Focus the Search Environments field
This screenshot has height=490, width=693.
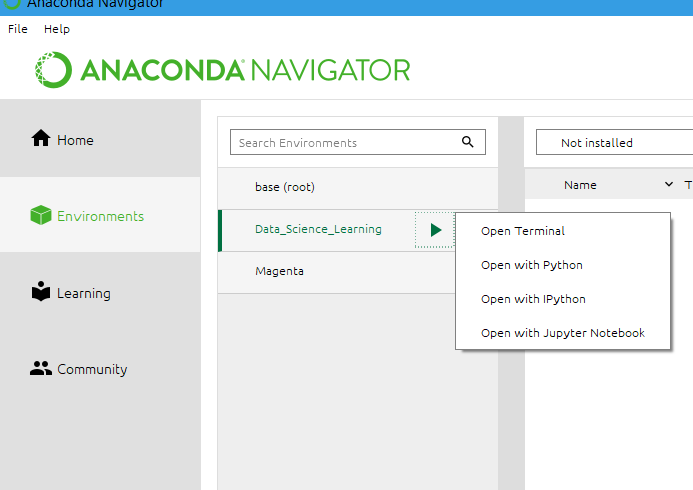pyautogui.click(x=358, y=142)
